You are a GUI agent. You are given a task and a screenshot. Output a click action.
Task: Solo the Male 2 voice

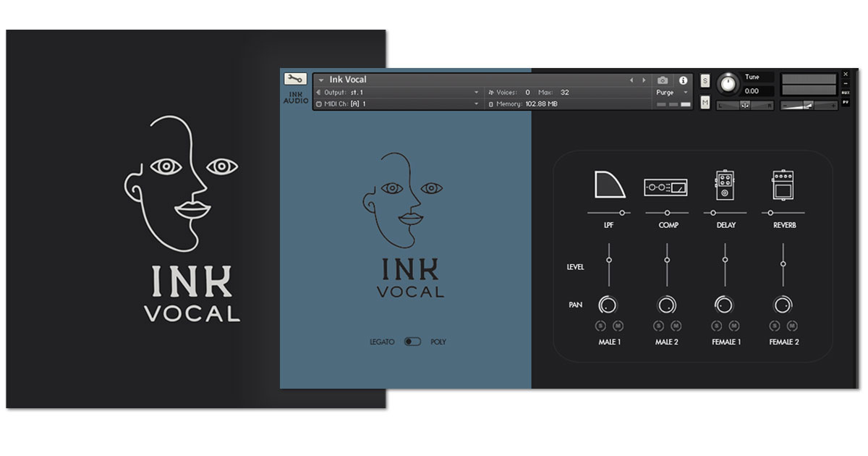658,326
